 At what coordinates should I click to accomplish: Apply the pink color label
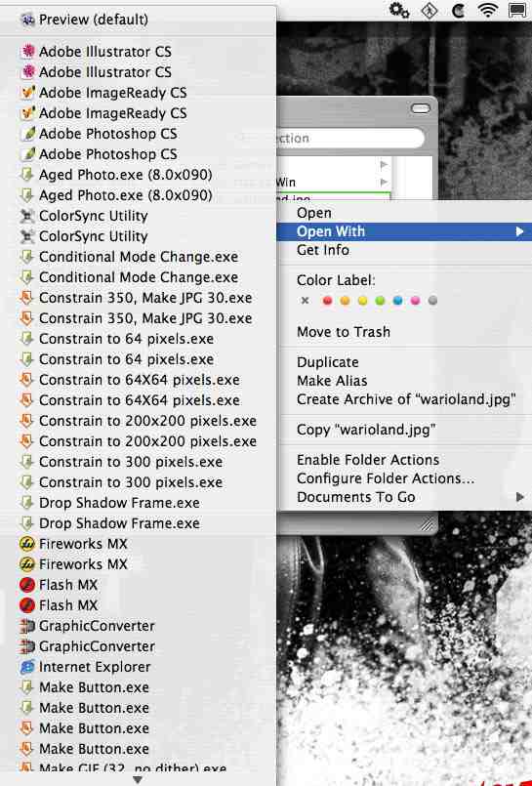415,301
